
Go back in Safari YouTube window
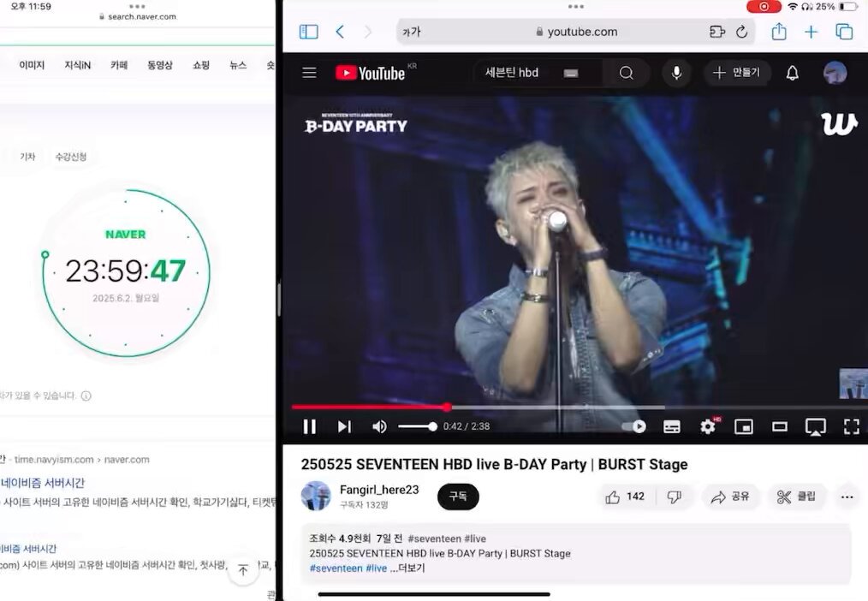340,32
